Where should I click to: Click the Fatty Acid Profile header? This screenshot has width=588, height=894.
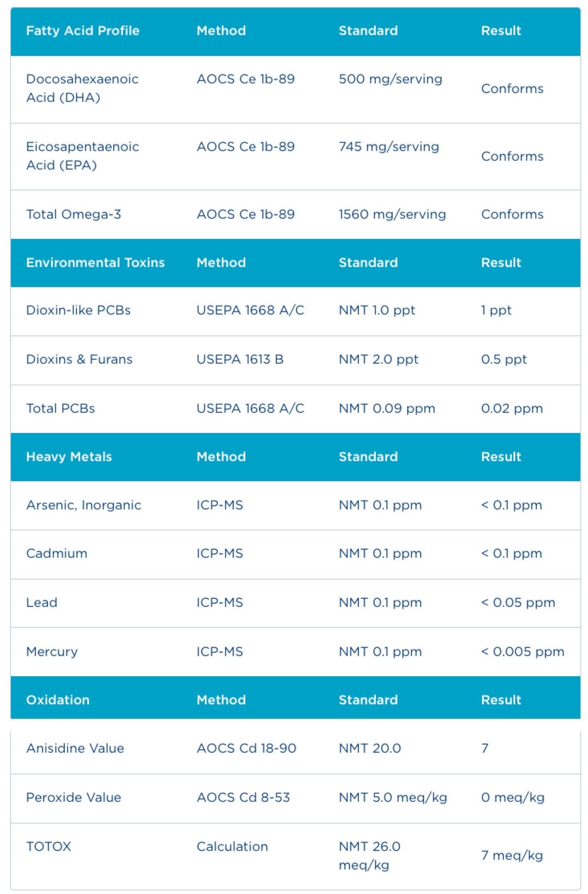(83, 31)
